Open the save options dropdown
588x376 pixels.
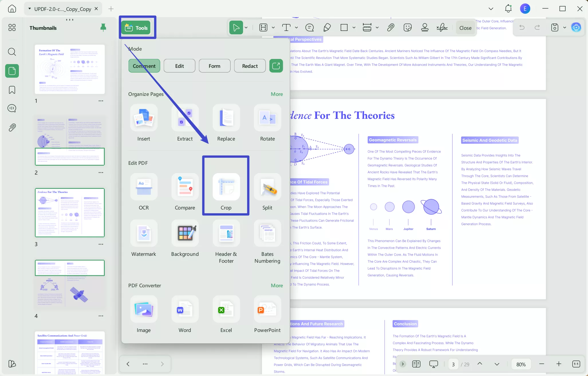(564, 27)
